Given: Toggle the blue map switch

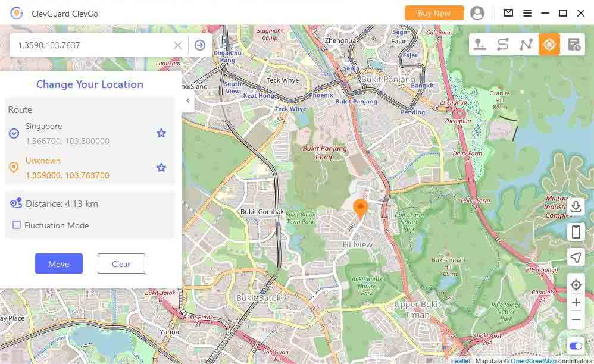Looking at the screenshot, I should pos(576,346).
